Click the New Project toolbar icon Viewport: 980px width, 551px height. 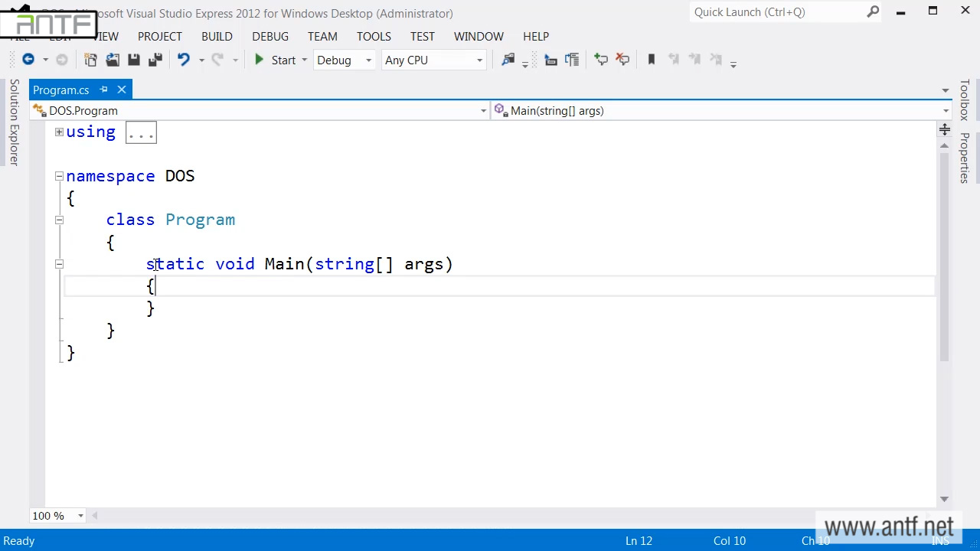(90, 60)
